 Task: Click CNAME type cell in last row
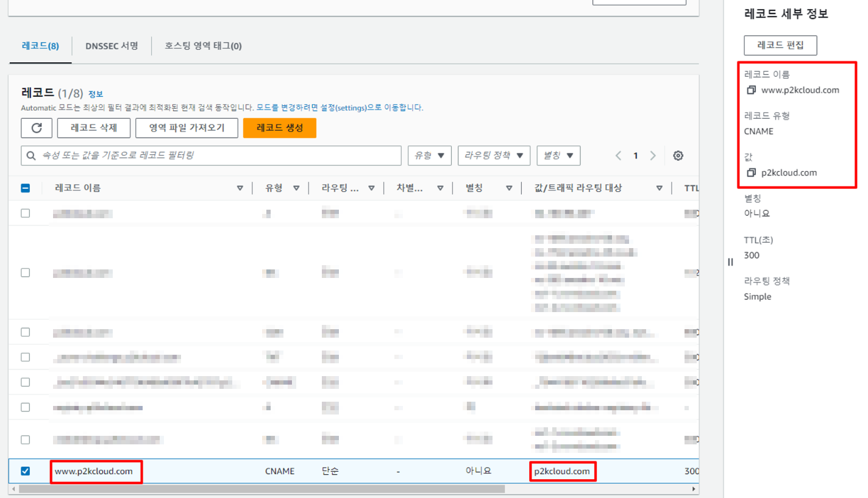[x=280, y=471]
